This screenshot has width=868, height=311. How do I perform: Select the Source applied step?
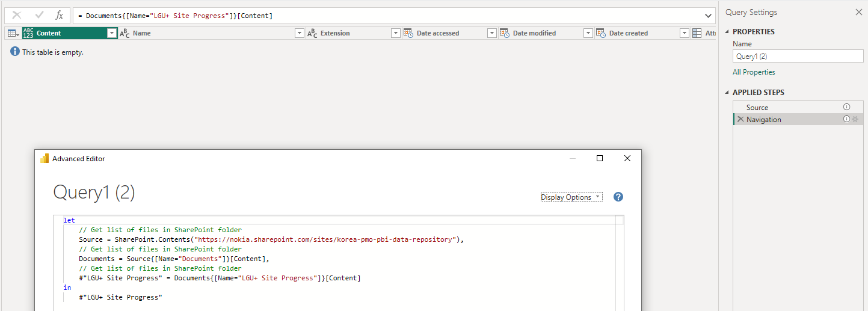tap(797, 107)
